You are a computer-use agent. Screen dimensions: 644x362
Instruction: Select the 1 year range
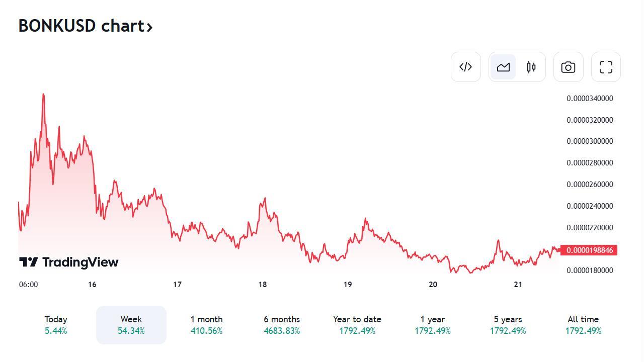[x=433, y=325]
